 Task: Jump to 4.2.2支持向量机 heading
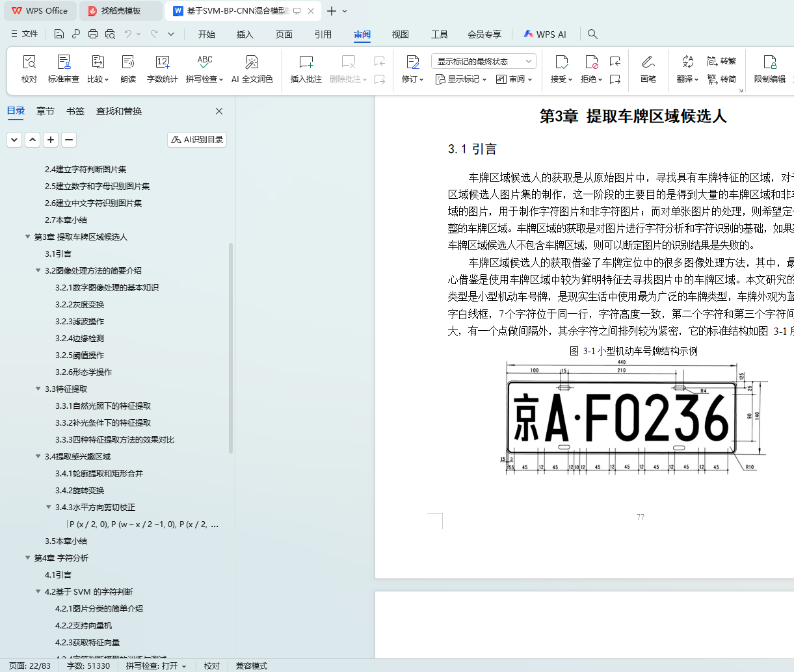coord(83,625)
